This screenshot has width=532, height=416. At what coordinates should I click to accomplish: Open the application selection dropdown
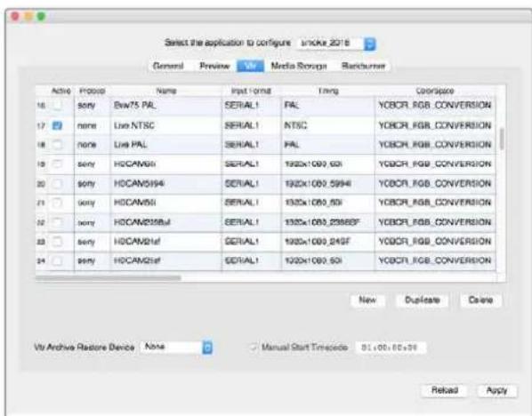tap(336, 44)
